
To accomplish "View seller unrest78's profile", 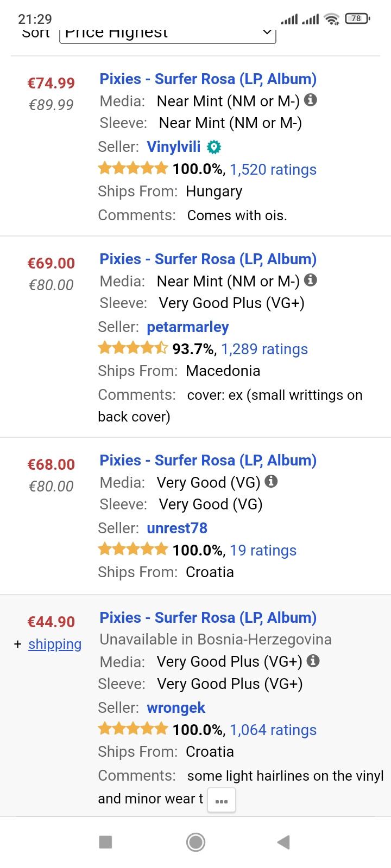I will pyautogui.click(x=177, y=527).
